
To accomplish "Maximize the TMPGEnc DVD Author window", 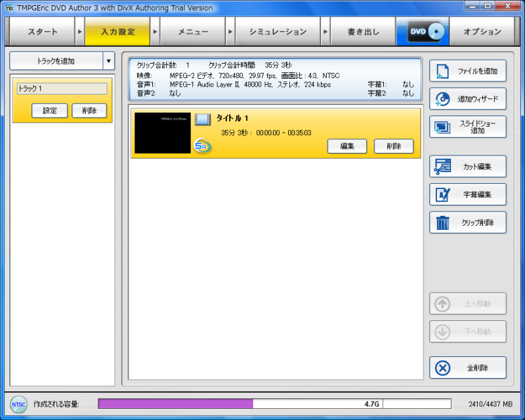I will (x=488, y=6).
